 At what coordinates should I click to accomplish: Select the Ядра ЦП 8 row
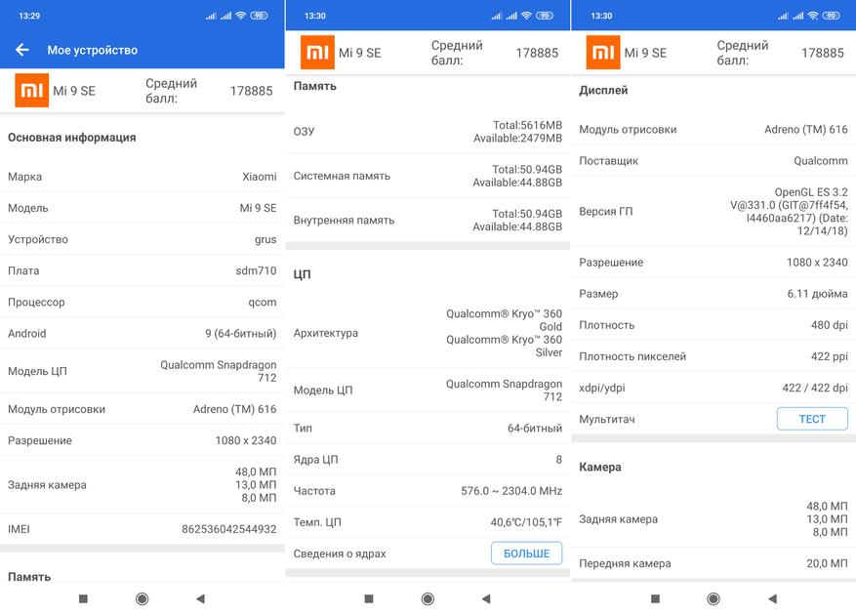(428, 459)
